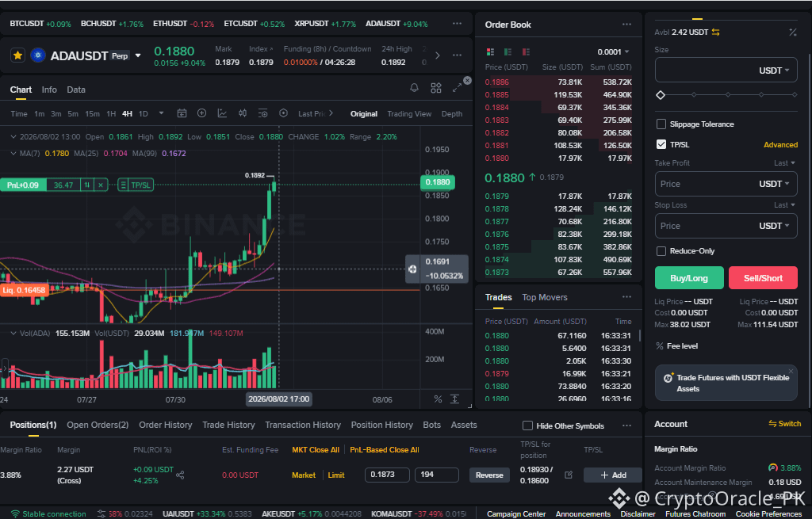This screenshot has width=812, height=519.
Task: Select the 1H timeframe
Action: [x=111, y=114]
